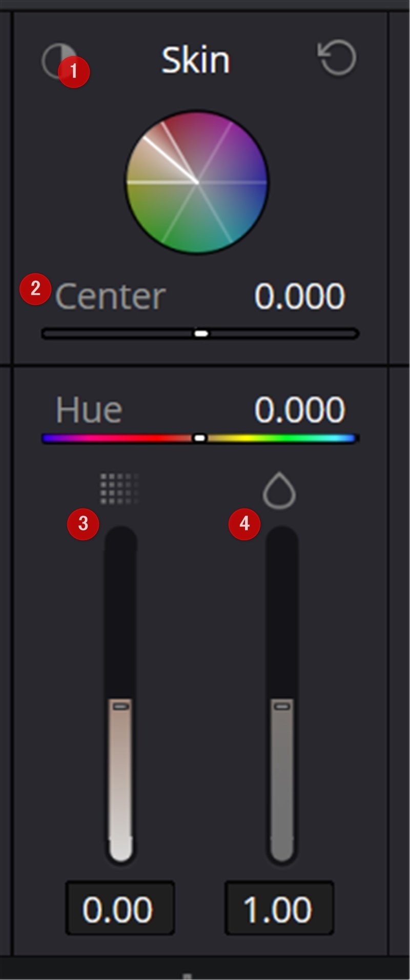The width and height of the screenshot is (410, 980).
Task: Reset the Skin adjustments with the circular arrow
Action: tap(337, 59)
